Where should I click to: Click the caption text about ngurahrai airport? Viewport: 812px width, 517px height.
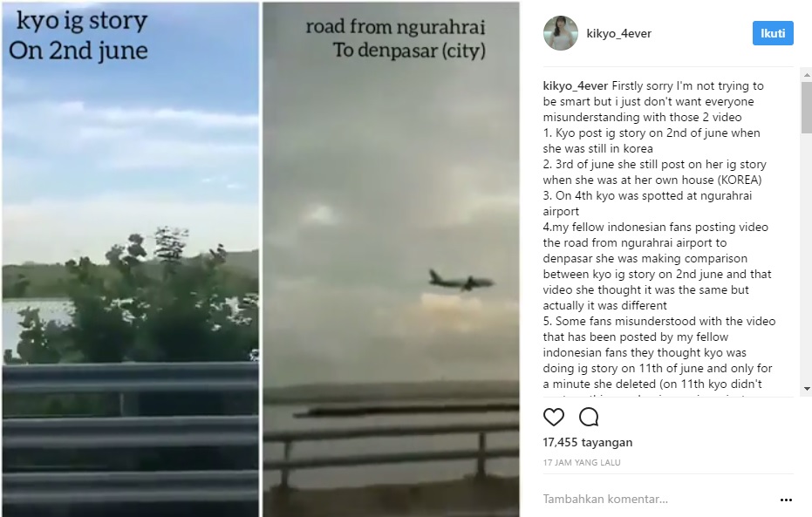click(x=647, y=203)
